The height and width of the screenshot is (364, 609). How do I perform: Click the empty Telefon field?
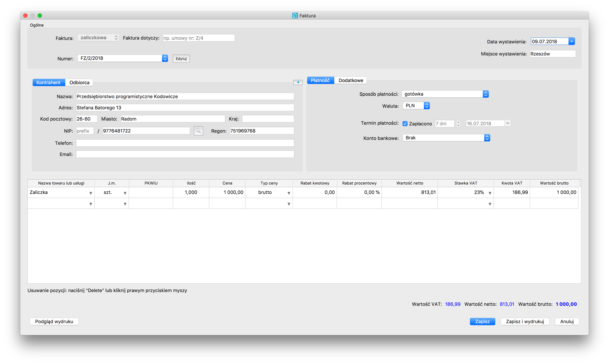(185, 143)
